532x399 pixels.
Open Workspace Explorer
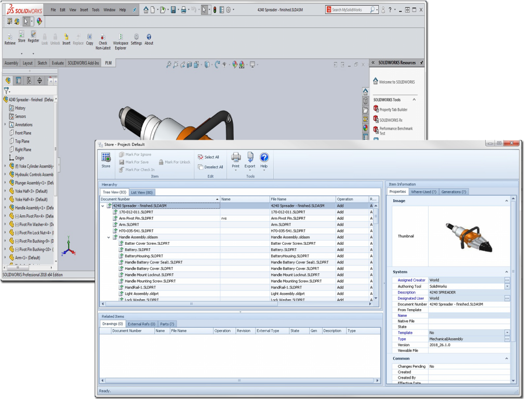pos(121,42)
